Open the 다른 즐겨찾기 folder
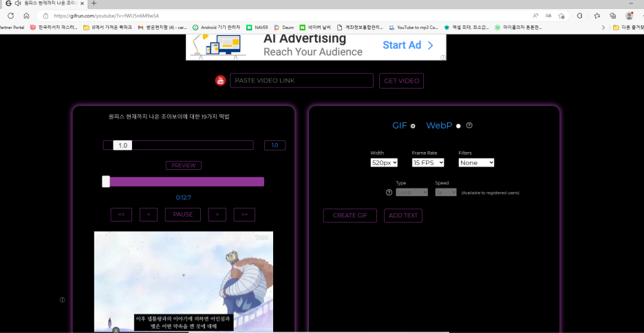 pyautogui.click(x=628, y=28)
